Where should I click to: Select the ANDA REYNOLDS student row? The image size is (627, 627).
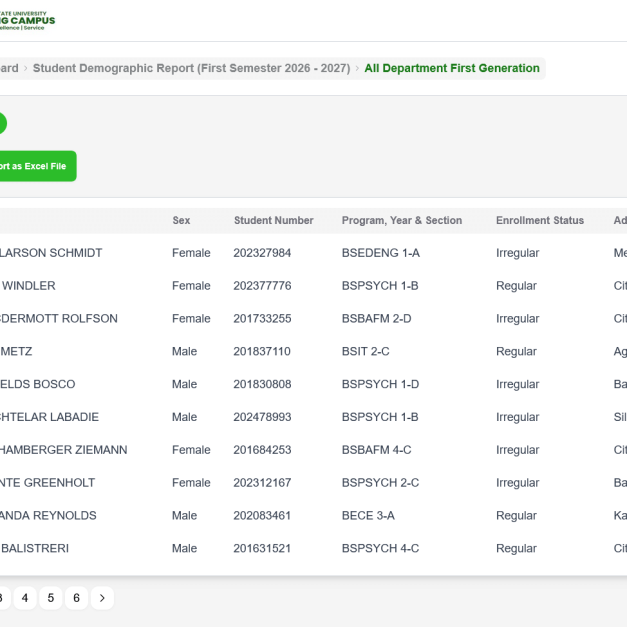click(51, 516)
